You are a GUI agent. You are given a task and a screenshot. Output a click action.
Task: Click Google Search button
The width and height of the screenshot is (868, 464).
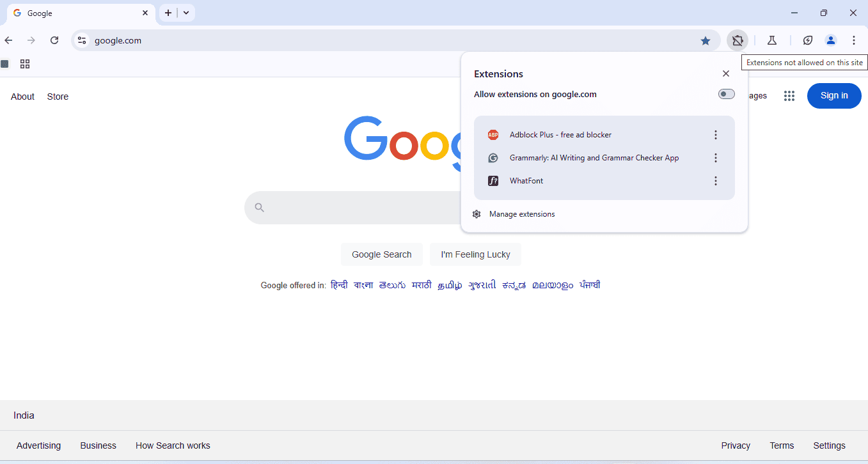(x=382, y=254)
